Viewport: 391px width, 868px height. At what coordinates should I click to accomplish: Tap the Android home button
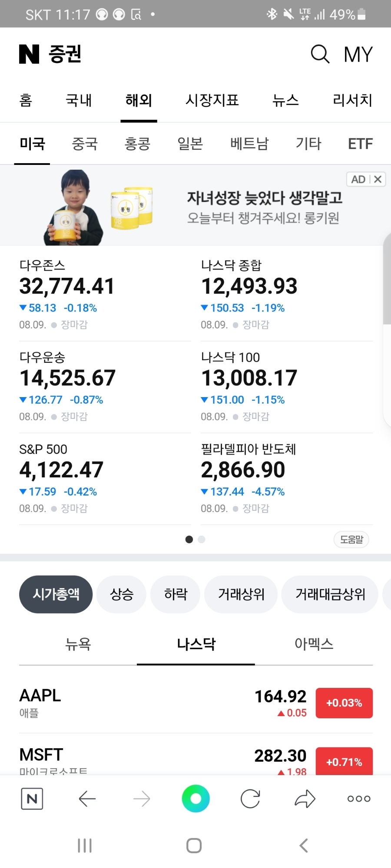pos(194,845)
